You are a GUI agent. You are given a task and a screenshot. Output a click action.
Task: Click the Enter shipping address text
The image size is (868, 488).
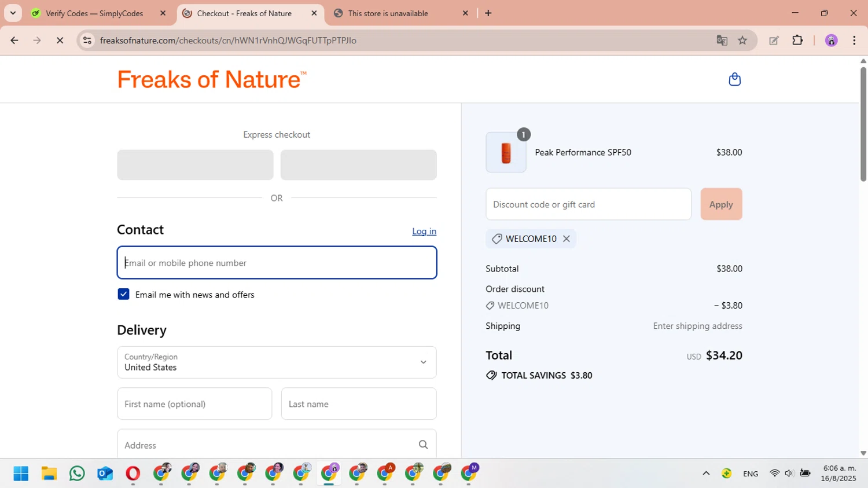(x=697, y=326)
